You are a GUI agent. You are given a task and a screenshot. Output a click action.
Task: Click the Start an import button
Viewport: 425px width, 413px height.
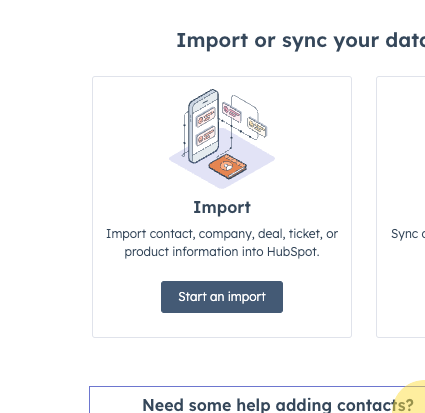(222, 297)
